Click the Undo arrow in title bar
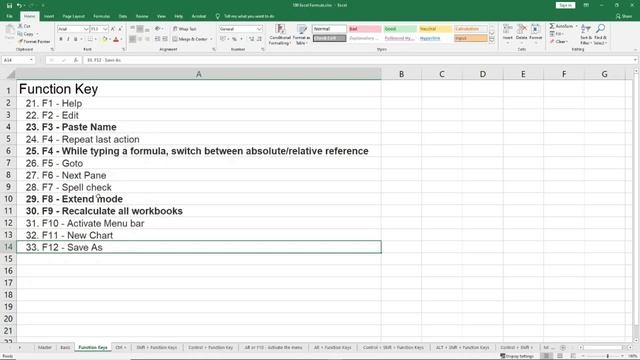The width and height of the screenshot is (640, 360). pos(19,5)
